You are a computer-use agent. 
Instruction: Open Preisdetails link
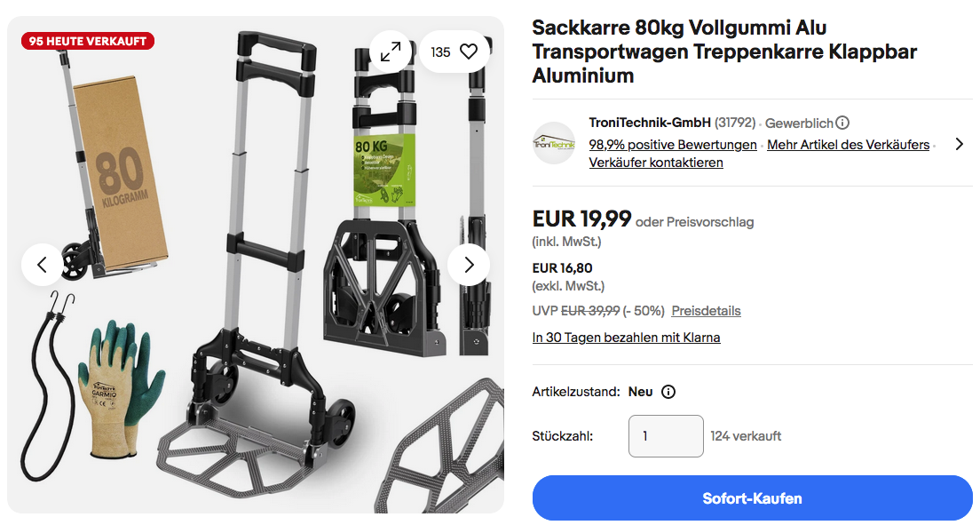(706, 311)
